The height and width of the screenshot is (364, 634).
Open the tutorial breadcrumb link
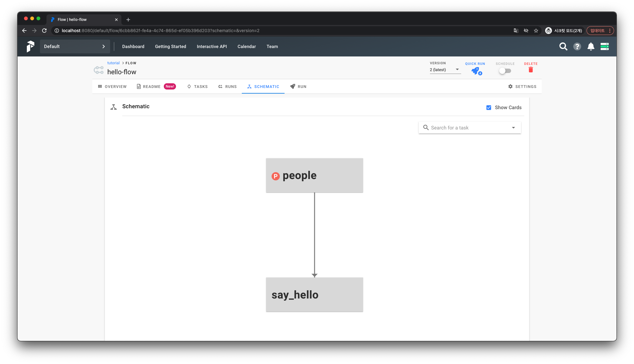113,63
